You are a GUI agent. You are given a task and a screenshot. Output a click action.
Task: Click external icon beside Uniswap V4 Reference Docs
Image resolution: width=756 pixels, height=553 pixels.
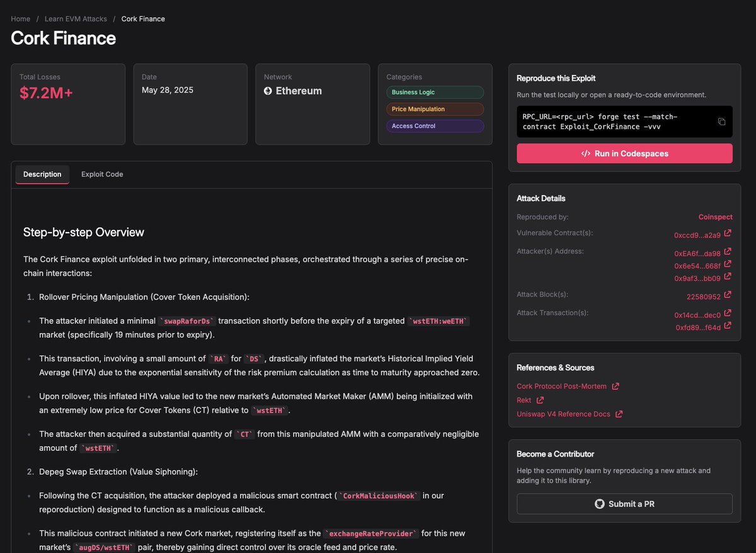click(x=619, y=414)
